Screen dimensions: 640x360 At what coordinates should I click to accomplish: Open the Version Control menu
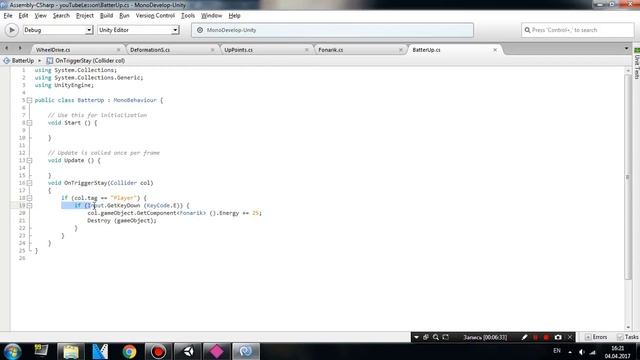pyautogui.click(x=155, y=16)
